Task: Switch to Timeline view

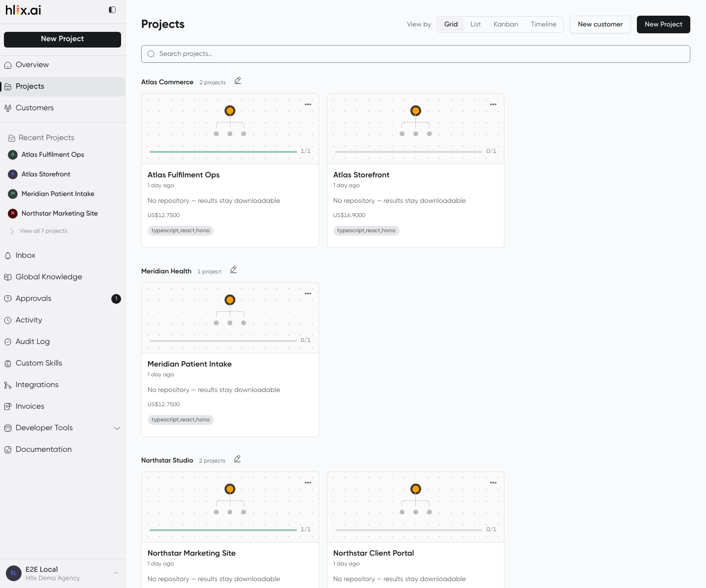Action: coord(543,24)
